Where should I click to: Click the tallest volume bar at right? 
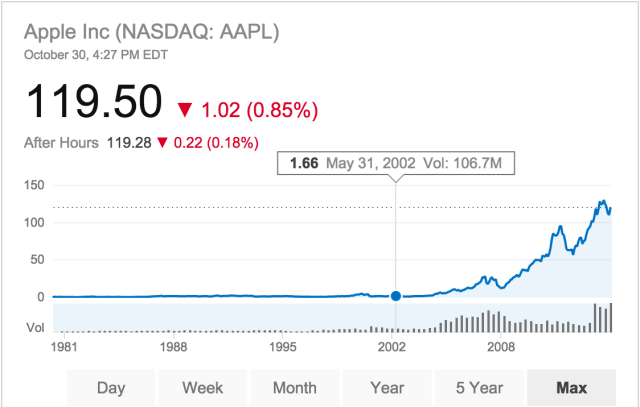[610, 317]
